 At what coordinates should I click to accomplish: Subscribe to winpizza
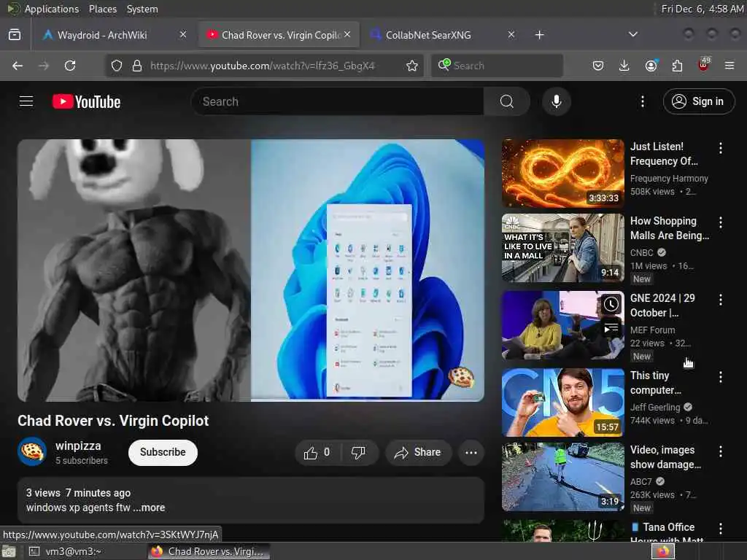[x=163, y=452]
